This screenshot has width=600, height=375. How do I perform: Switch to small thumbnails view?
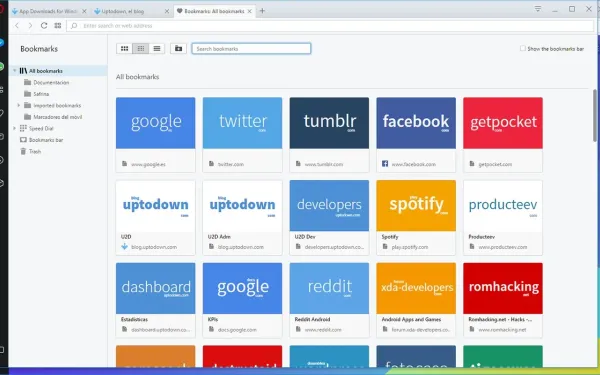tap(140, 49)
